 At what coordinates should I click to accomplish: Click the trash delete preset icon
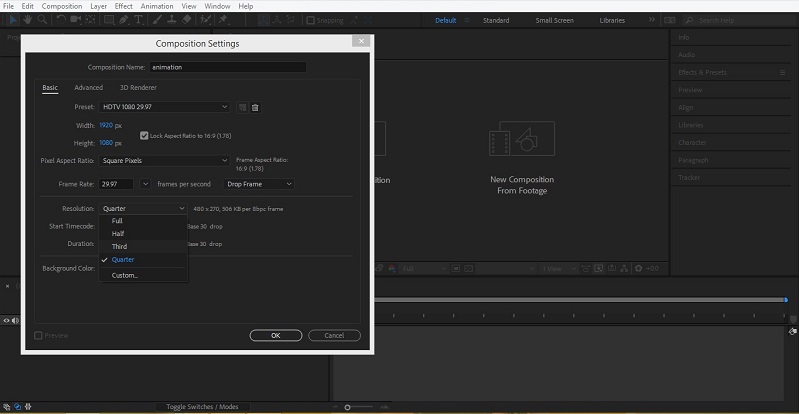255,107
